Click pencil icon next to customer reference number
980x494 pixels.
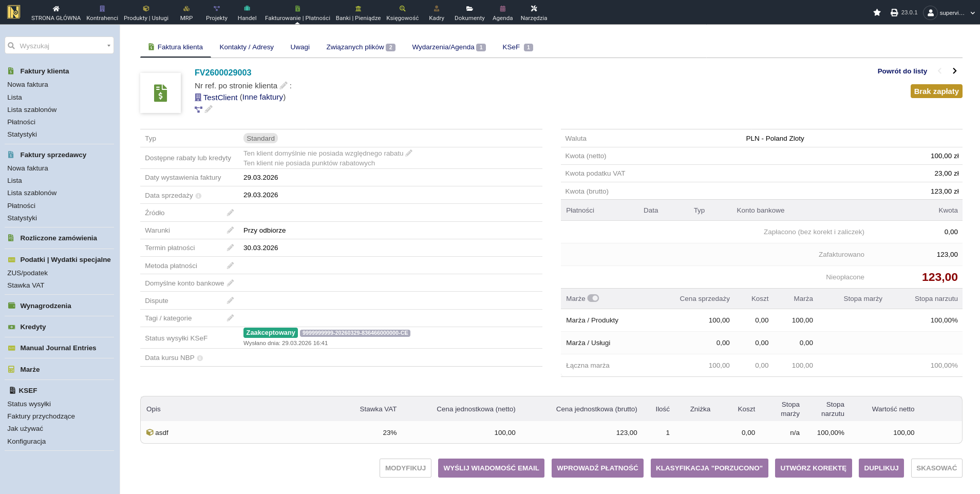pyautogui.click(x=284, y=85)
